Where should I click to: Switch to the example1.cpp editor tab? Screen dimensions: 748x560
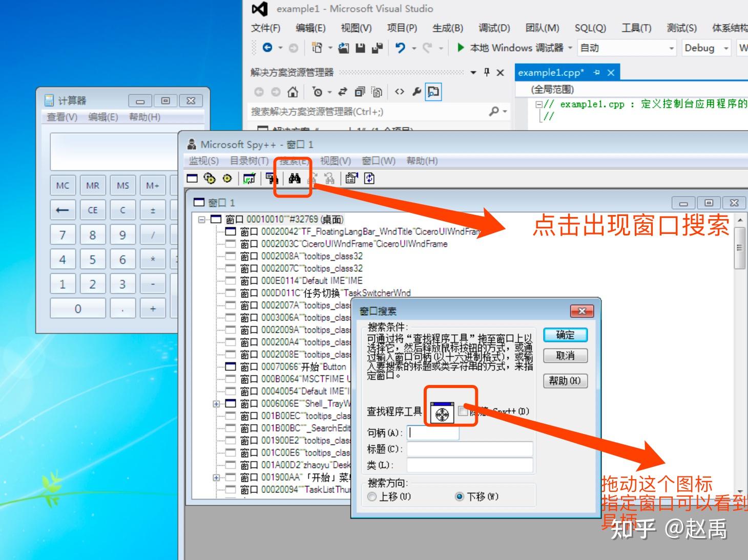click(x=551, y=73)
